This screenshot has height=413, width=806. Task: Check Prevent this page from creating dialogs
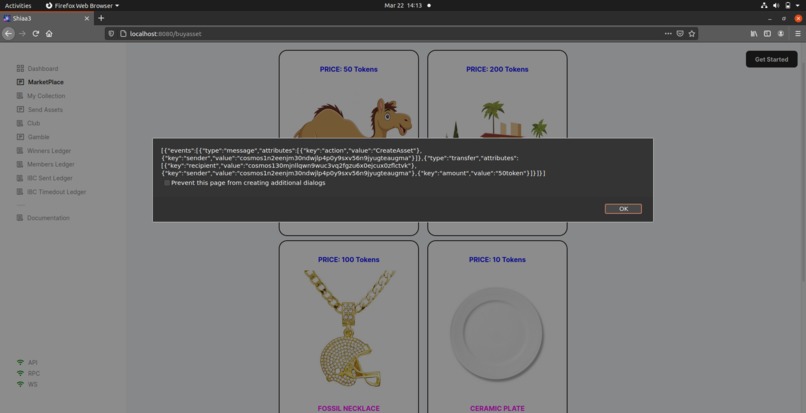(x=167, y=183)
